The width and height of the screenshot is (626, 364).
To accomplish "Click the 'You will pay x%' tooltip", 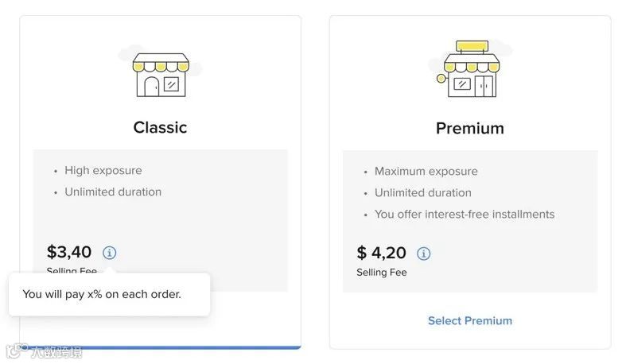I will point(109,294).
